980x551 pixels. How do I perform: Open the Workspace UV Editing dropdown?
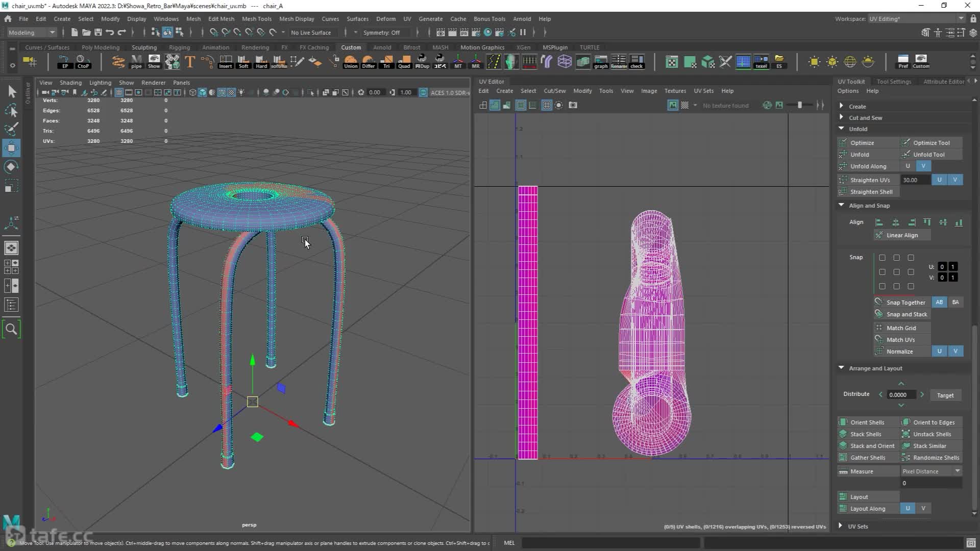click(917, 19)
